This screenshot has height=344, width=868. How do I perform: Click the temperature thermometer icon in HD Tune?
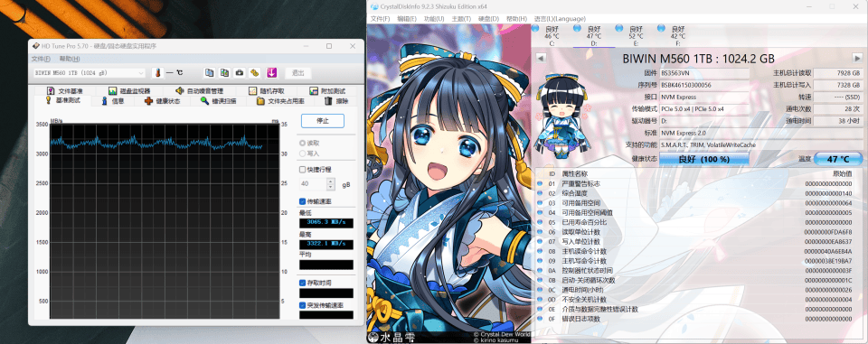157,72
